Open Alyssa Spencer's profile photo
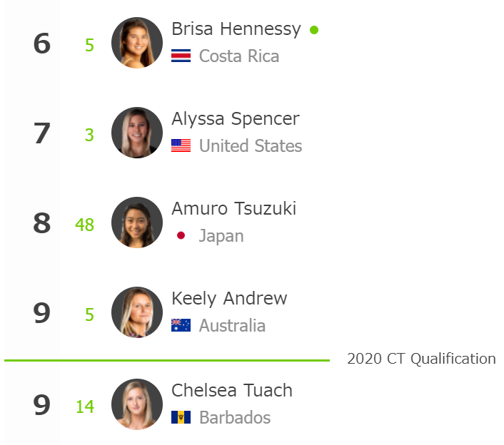Screen dimensions: 504x445 pyautogui.click(x=137, y=133)
